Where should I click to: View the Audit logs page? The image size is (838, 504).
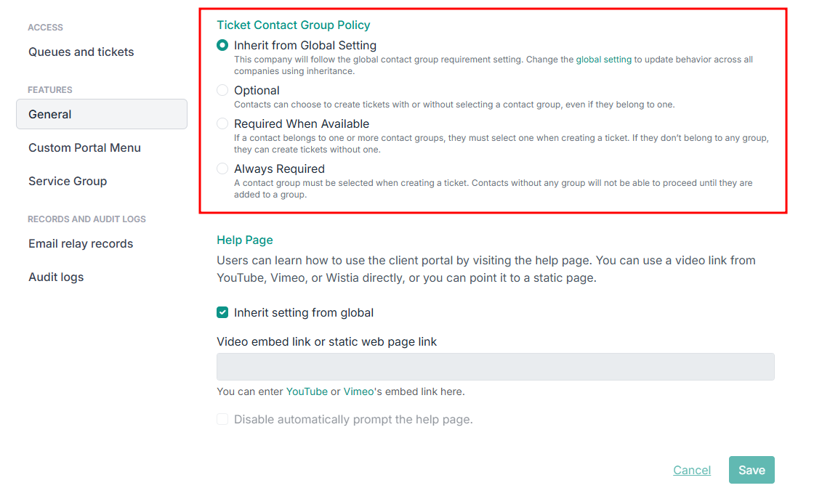[56, 277]
